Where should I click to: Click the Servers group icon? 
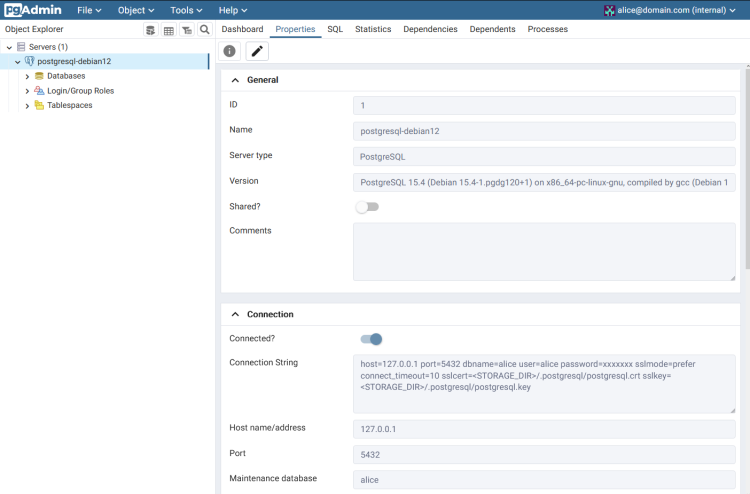[21, 46]
